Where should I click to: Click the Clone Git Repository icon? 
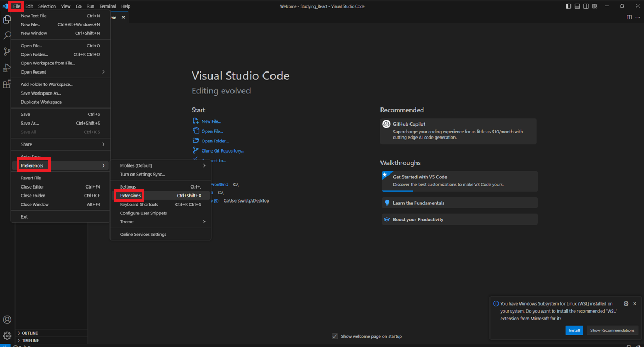tap(196, 150)
